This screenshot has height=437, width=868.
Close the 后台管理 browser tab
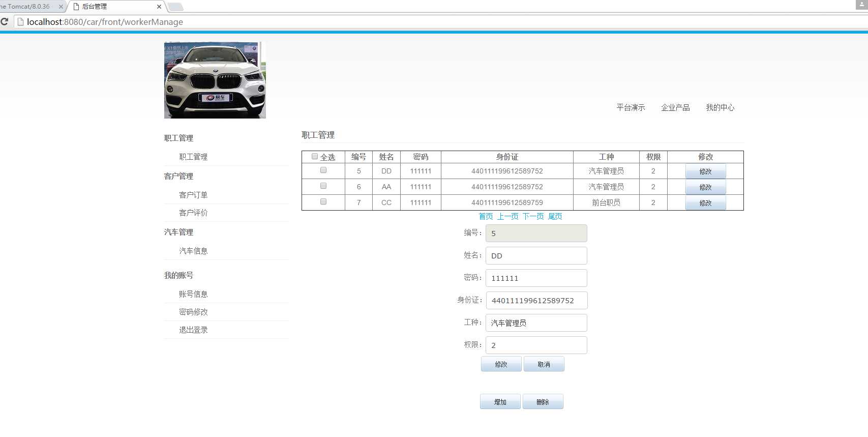tap(159, 7)
